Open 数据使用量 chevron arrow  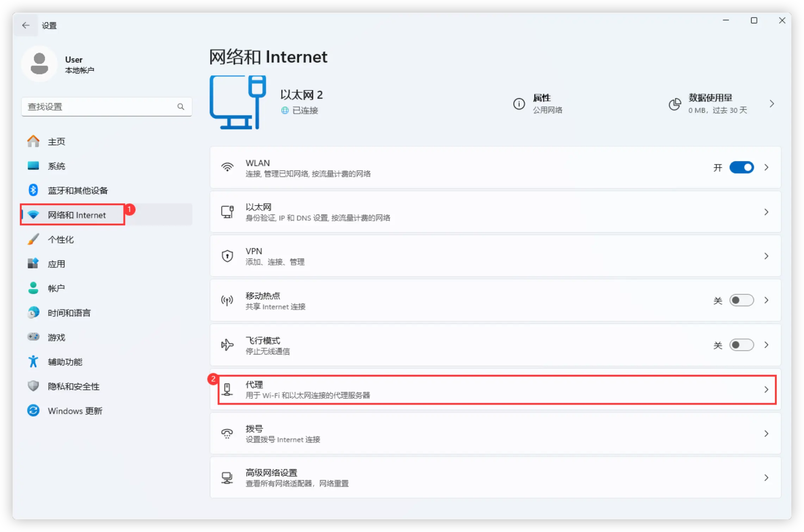pyautogui.click(x=772, y=104)
